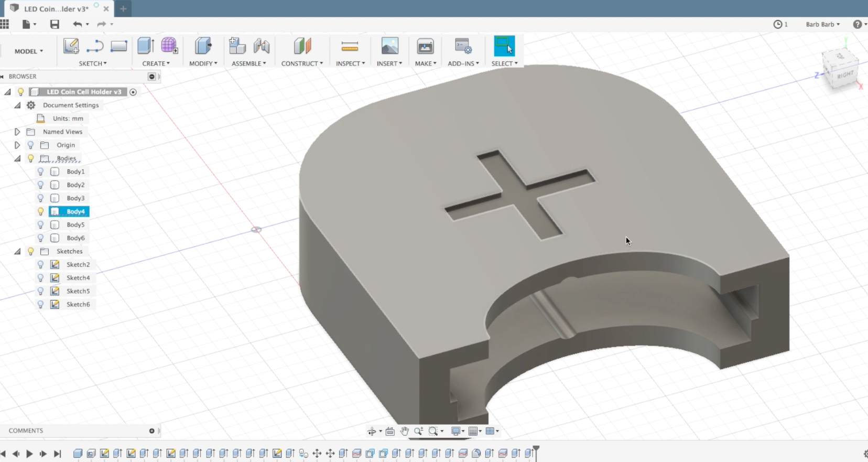The width and height of the screenshot is (868, 462).
Task: Click the timeline play button
Action: (x=29, y=454)
